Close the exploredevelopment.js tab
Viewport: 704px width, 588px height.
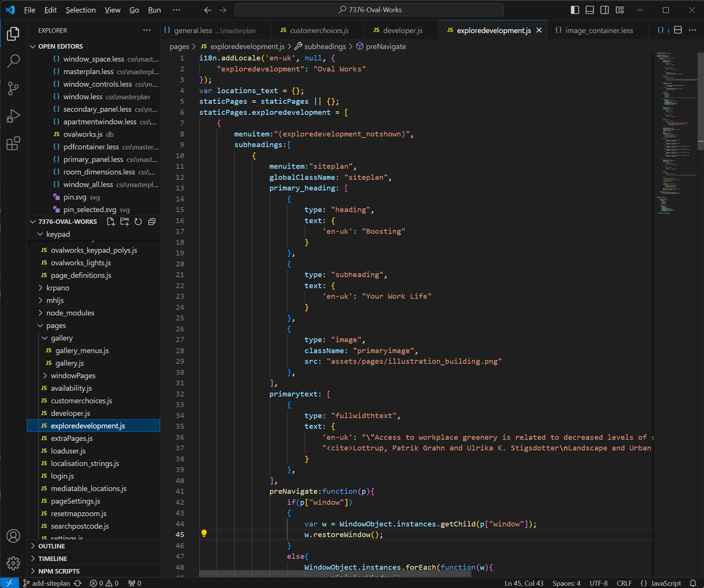click(x=539, y=30)
